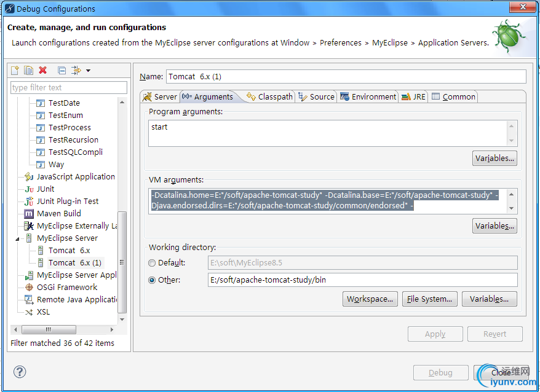Click Variables button under VM arguments
The image size is (540, 392).
494,225
